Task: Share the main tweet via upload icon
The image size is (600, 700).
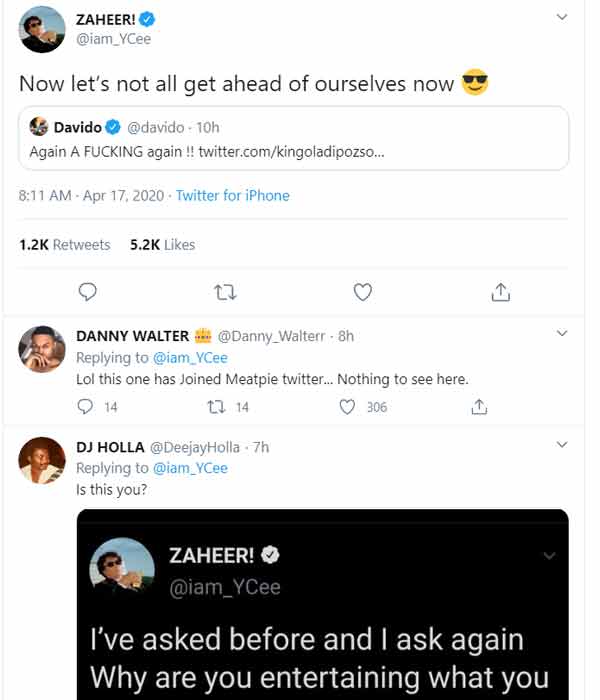Action: [x=500, y=292]
